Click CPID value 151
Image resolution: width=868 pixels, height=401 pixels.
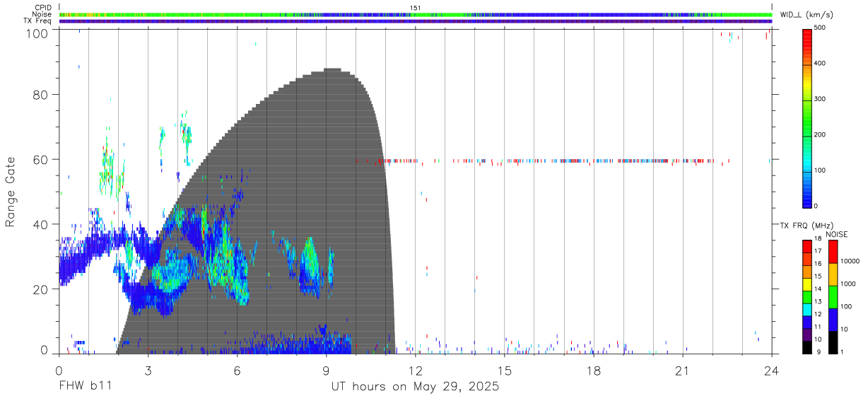click(415, 8)
